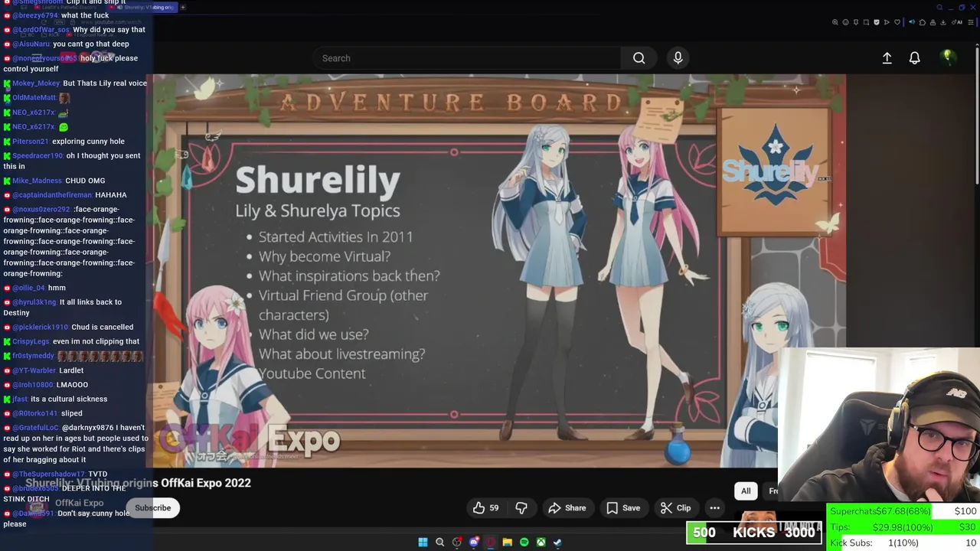The width and height of the screenshot is (980, 551).
Task: Click chat username '@captaindanthefireman'
Action: coord(52,194)
